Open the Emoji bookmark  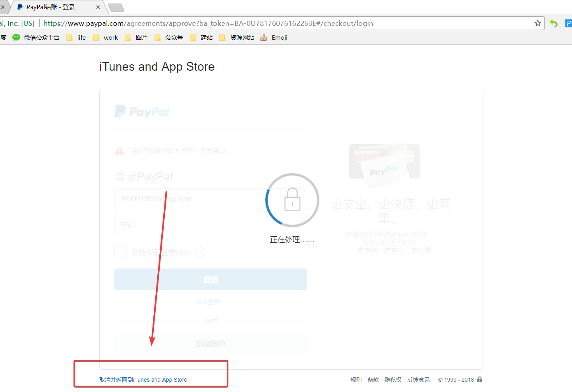tap(274, 37)
